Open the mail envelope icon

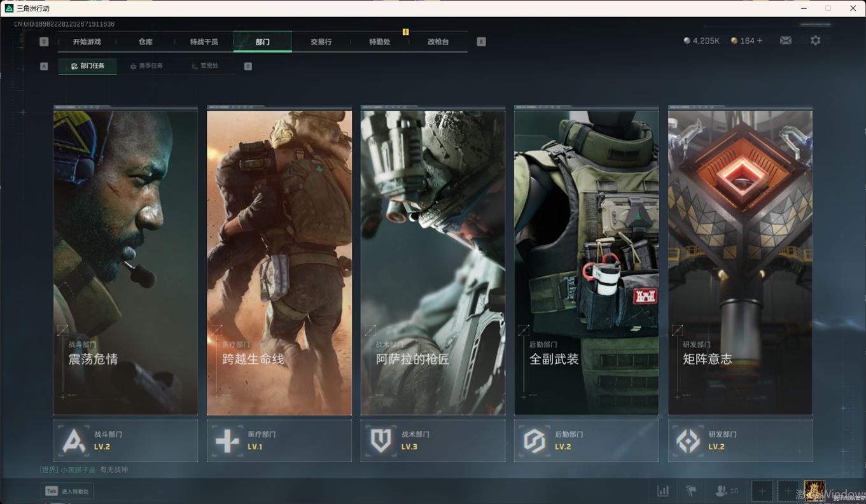coord(786,41)
